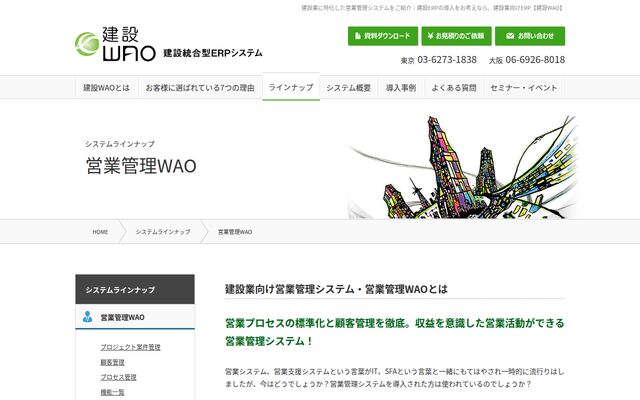Open the セミナー・イベント menu item
The image size is (640, 400).
[x=524, y=88]
